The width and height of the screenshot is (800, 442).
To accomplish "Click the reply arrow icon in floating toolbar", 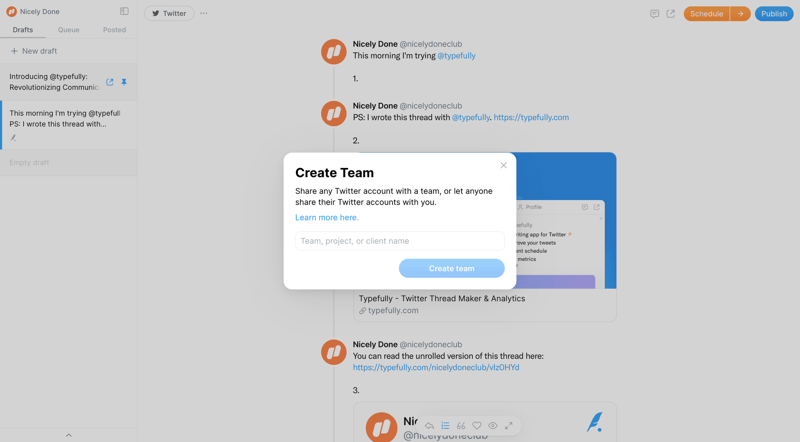I will 429,426.
